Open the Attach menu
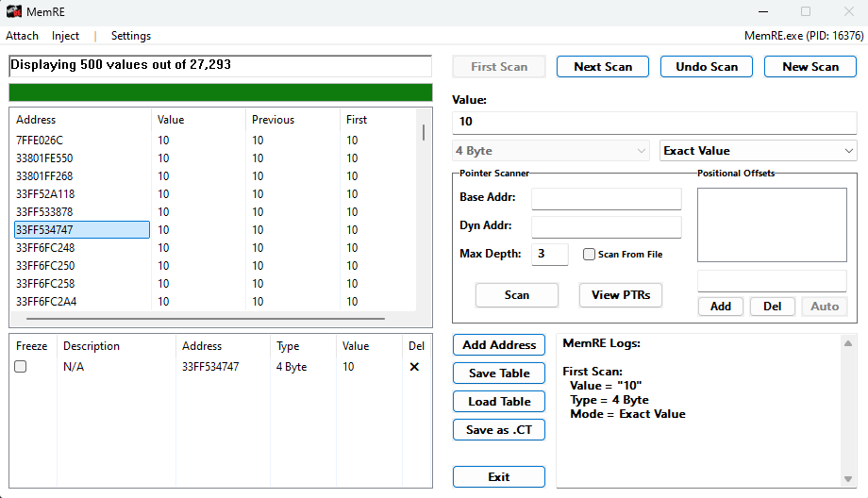This screenshot has height=498, width=868. (23, 36)
